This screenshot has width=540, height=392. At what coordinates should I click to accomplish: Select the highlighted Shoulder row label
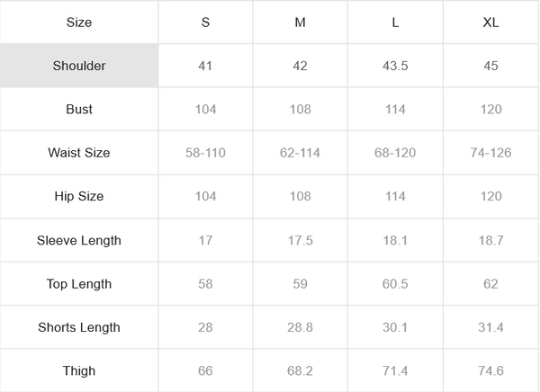(79, 66)
